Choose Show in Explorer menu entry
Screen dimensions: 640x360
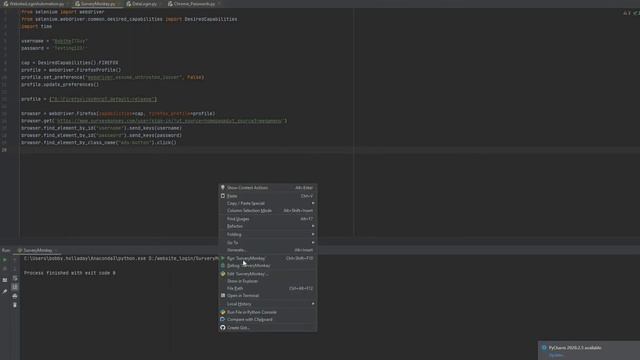pyautogui.click(x=267, y=281)
